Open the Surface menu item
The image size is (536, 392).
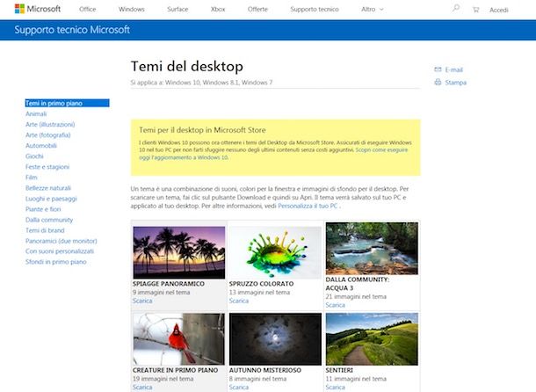pos(177,10)
